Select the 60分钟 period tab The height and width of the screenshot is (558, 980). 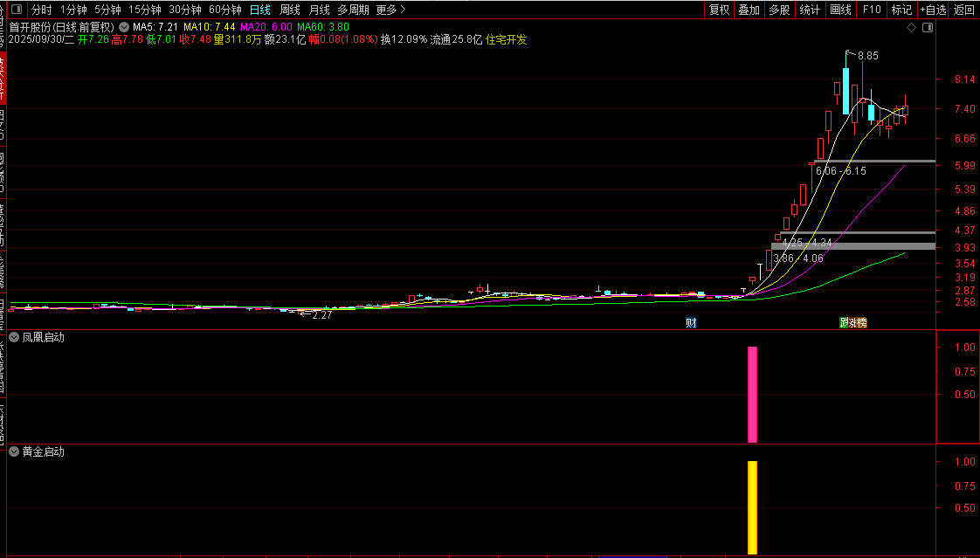point(225,10)
